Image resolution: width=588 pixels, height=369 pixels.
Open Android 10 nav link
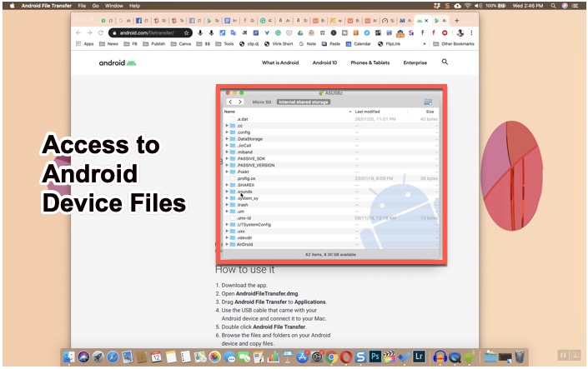324,62
